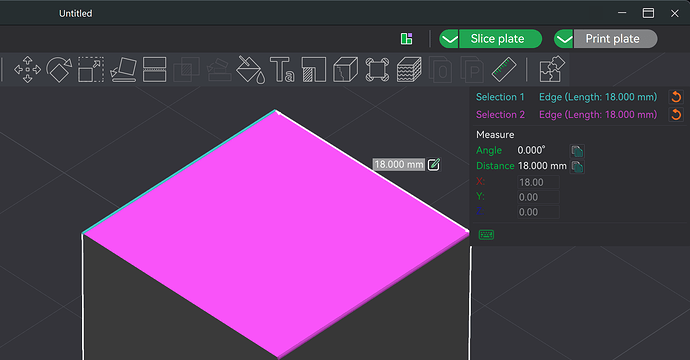The height and width of the screenshot is (360, 690).
Task: Click the "Measure" heading
Action: click(495, 135)
